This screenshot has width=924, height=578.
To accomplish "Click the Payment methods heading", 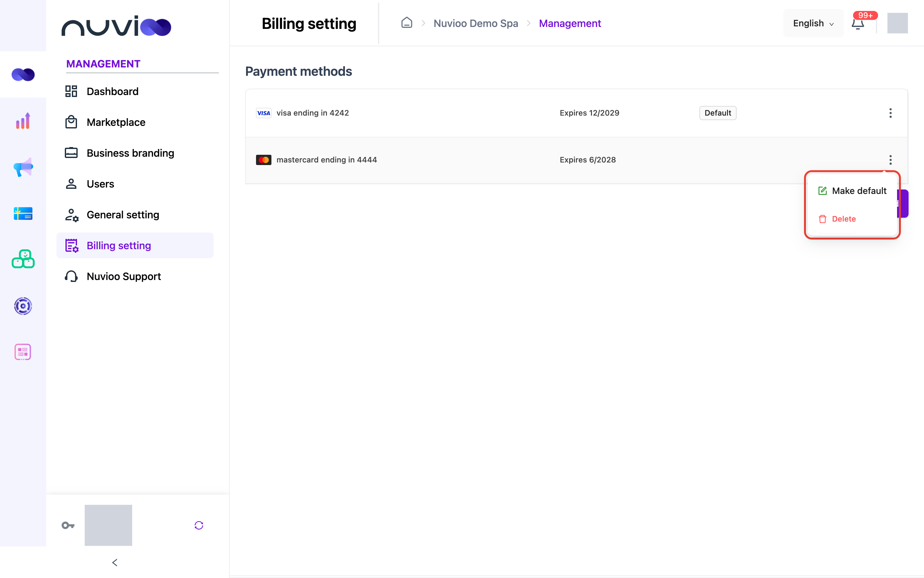I will point(299,72).
